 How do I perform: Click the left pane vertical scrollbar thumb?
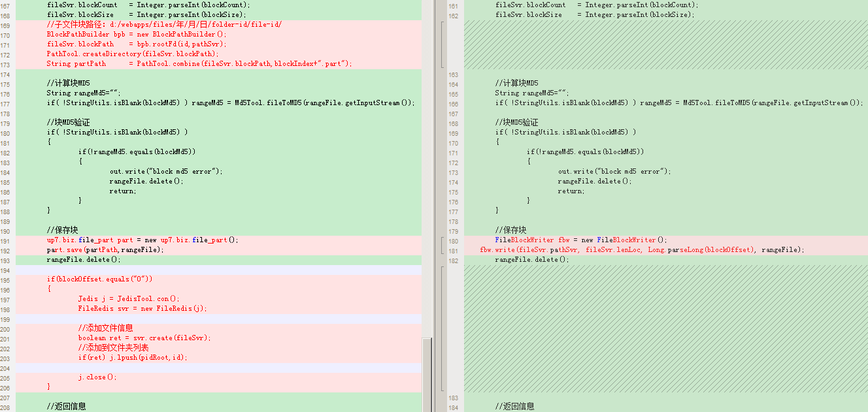point(427,375)
